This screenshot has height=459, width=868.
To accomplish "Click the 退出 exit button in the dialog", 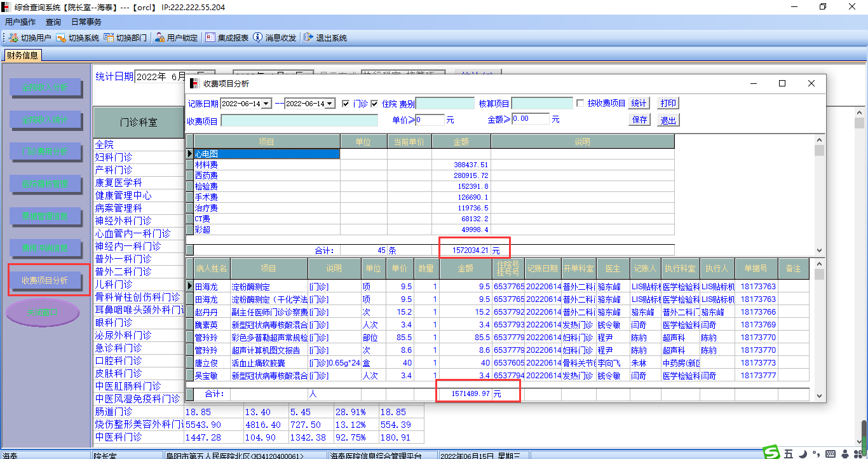I will tap(668, 120).
